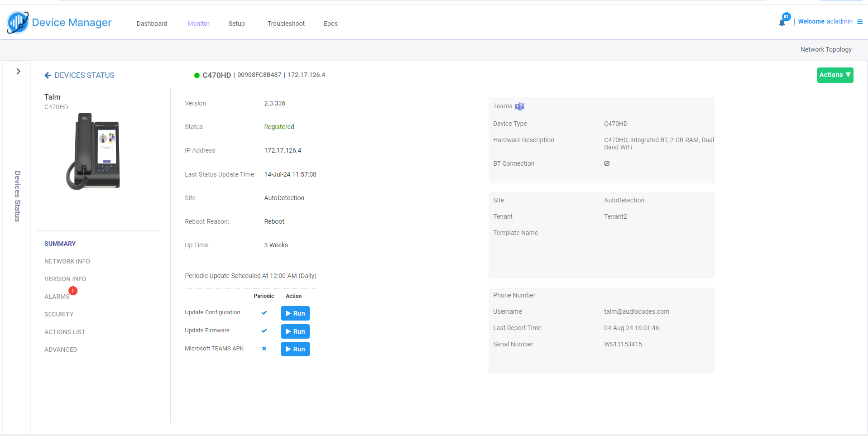Enable periodic Microsoft TEAMS APK update
The width and height of the screenshot is (868, 436).
(x=264, y=349)
